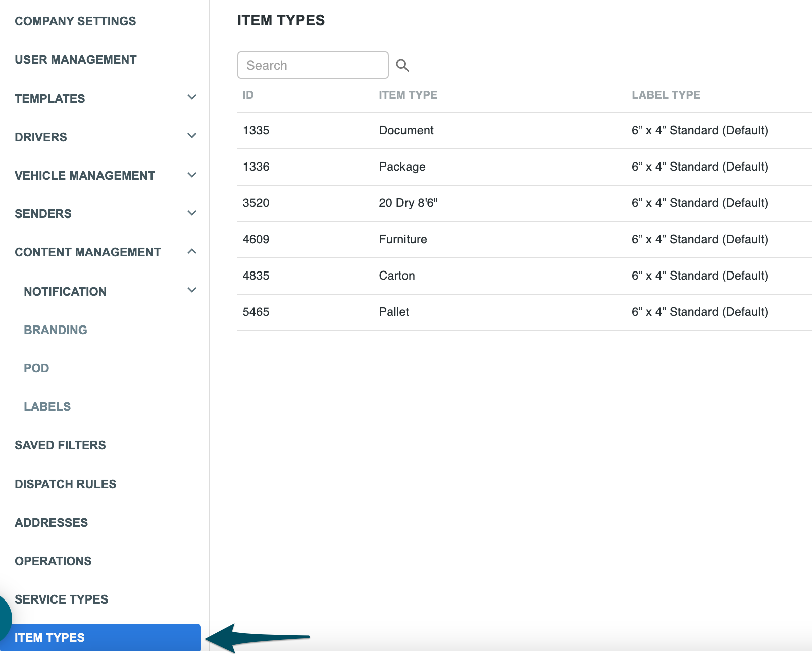Image resolution: width=812 pixels, height=654 pixels.
Task: Click ID 1336 cell
Action: (256, 167)
